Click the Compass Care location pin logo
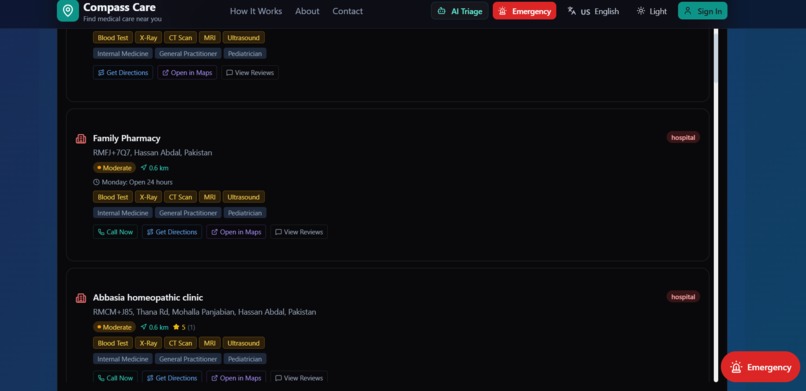Screen dimensions: 806x391 point(67,10)
